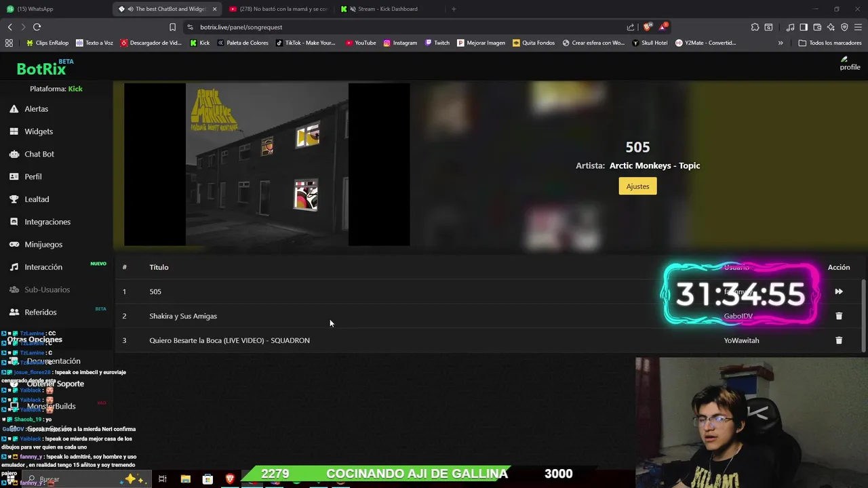Switch to the WhatsApp browser tab
Screen dimensions: 868x488
point(54,9)
